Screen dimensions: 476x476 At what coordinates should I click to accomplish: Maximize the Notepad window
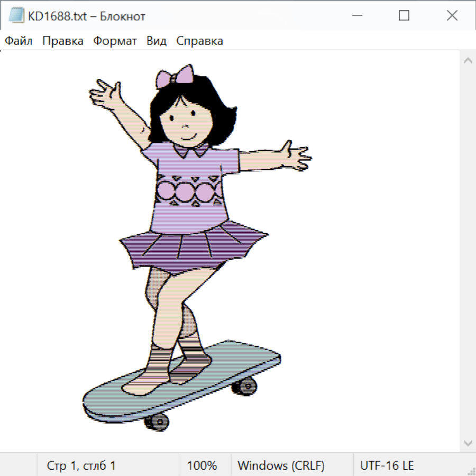click(x=404, y=16)
